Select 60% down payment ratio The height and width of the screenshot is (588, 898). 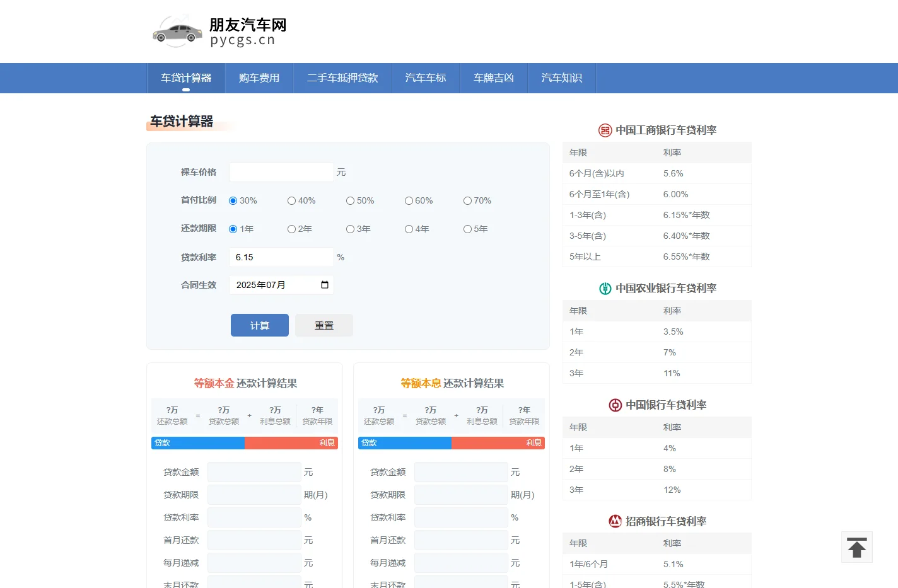coord(409,201)
